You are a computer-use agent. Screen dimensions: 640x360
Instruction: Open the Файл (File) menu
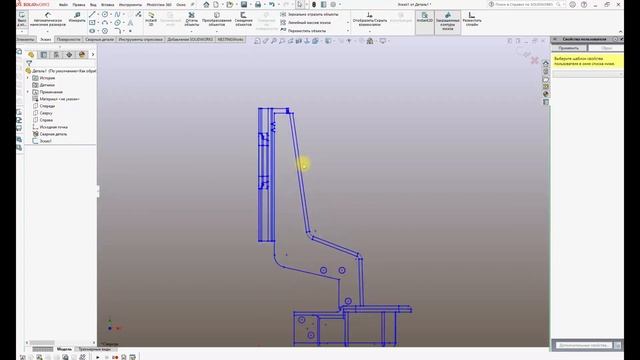point(63,4)
